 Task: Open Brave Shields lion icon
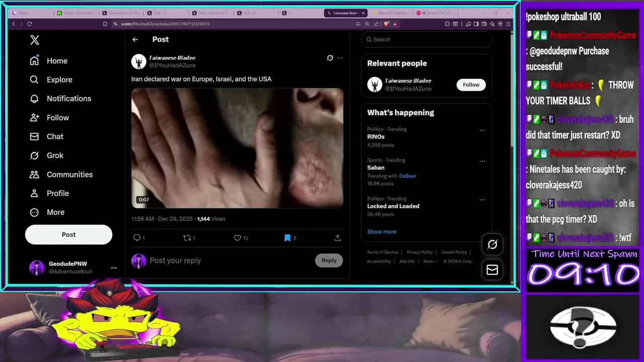point(386,24)
